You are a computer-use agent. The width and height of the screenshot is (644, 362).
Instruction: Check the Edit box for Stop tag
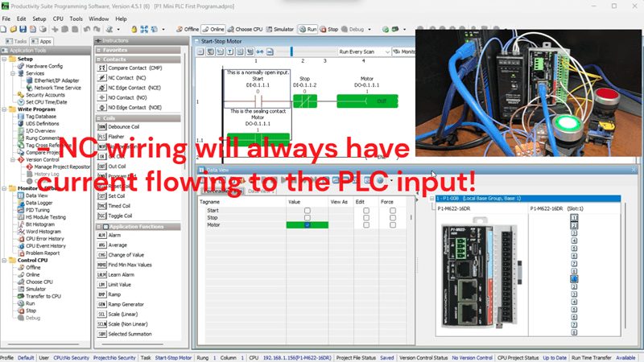click(365, 217)
